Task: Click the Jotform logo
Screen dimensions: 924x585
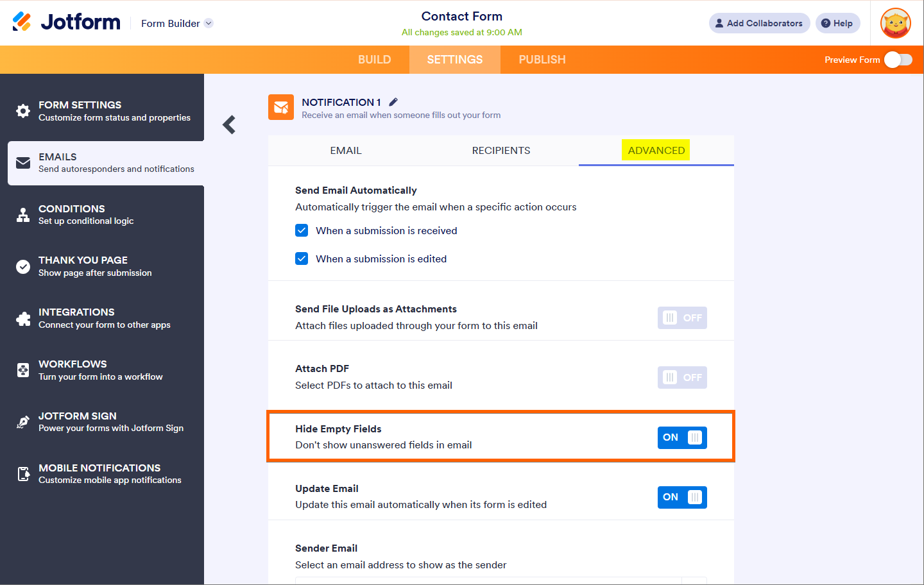Action: (67, 22)
